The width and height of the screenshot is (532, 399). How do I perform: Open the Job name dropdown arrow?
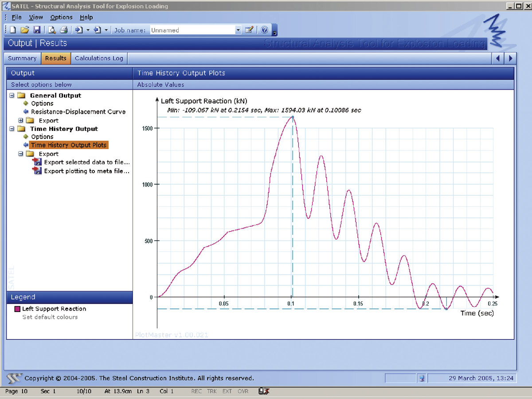[238, 30]
